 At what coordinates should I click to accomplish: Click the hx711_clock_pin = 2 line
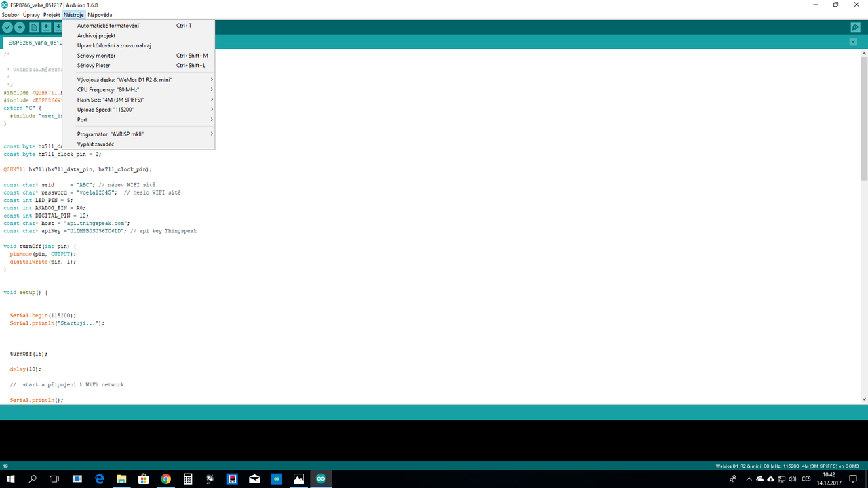pyautogui.click(x=52, y=154)
